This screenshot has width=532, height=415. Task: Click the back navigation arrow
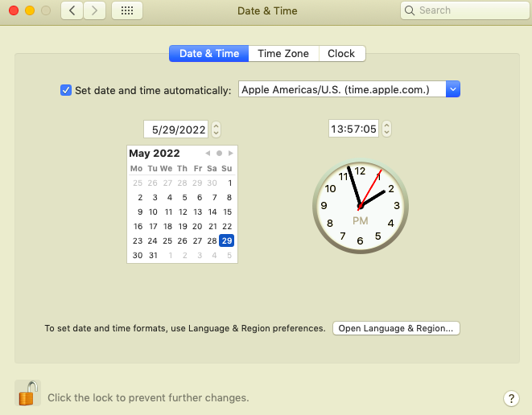click(x=72, y=10)
